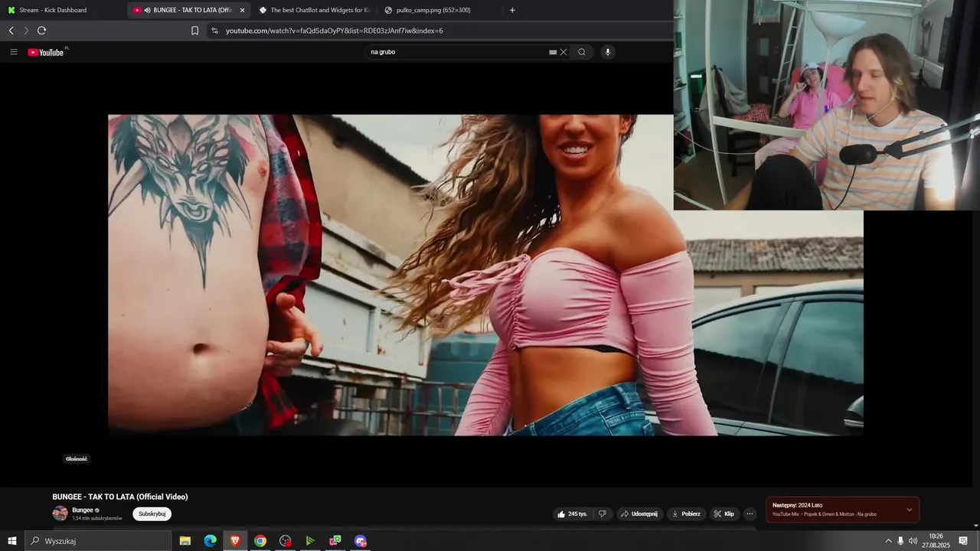Click the video title text
The width and height of the screenshot is (980, 551).
coord(120,497)
